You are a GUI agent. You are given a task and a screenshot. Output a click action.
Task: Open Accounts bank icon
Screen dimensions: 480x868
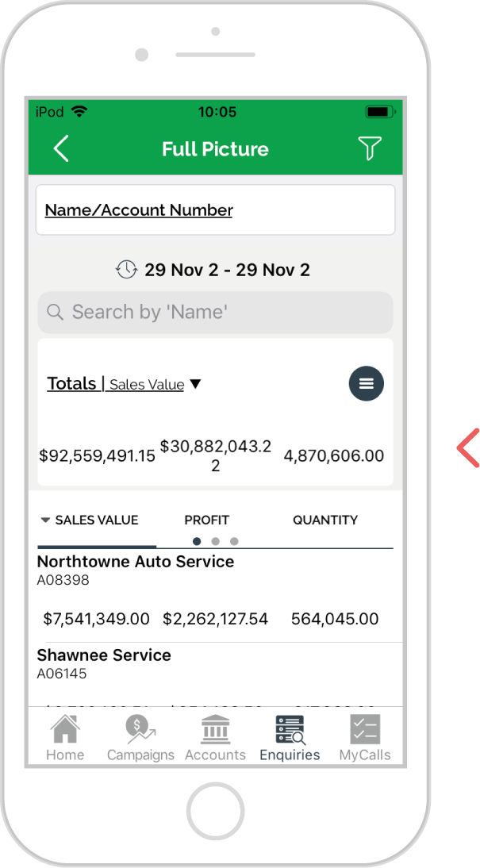215,729
